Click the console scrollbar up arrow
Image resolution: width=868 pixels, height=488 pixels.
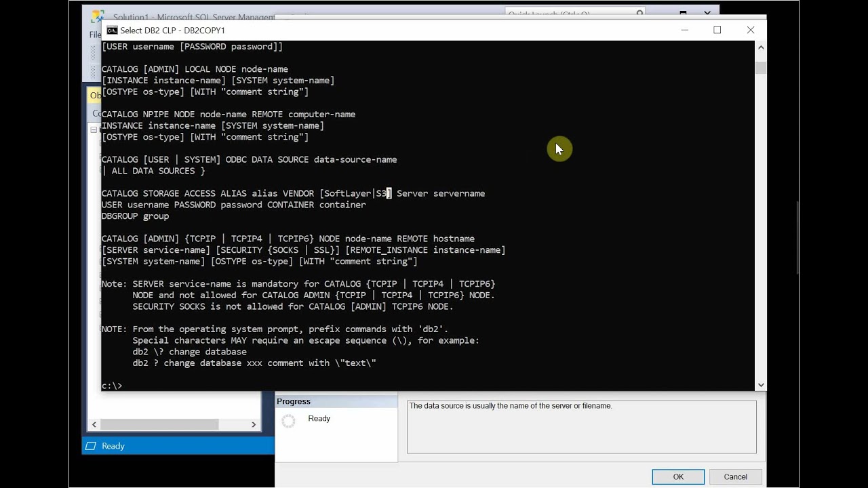[x=761, y=47]
